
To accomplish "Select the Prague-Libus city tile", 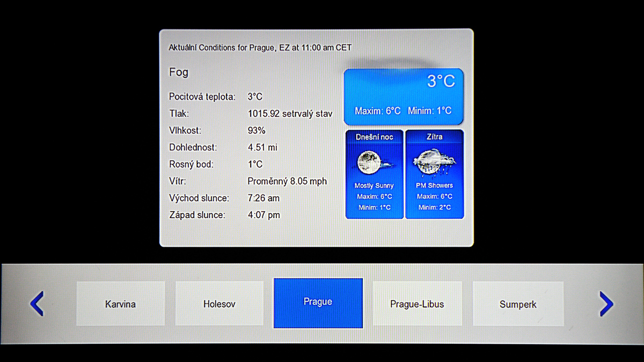I will click(417, 304).
